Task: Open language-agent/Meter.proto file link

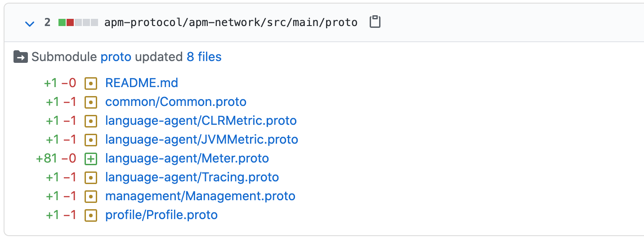Action: point(187,158)
